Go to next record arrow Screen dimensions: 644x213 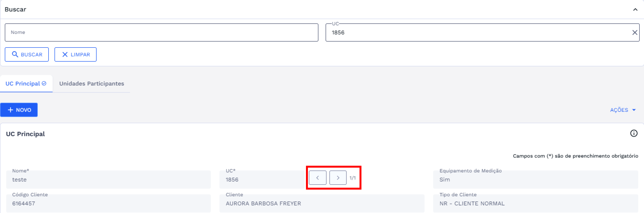tap(338, 178)
